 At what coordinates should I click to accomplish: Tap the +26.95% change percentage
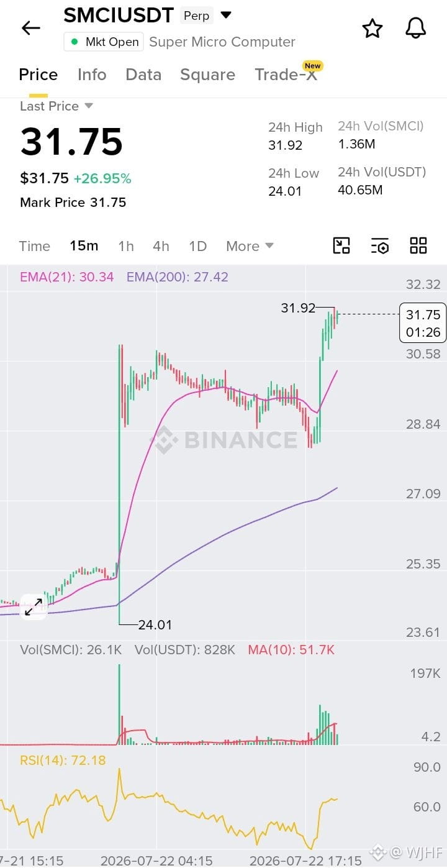(x=102, y=179)
